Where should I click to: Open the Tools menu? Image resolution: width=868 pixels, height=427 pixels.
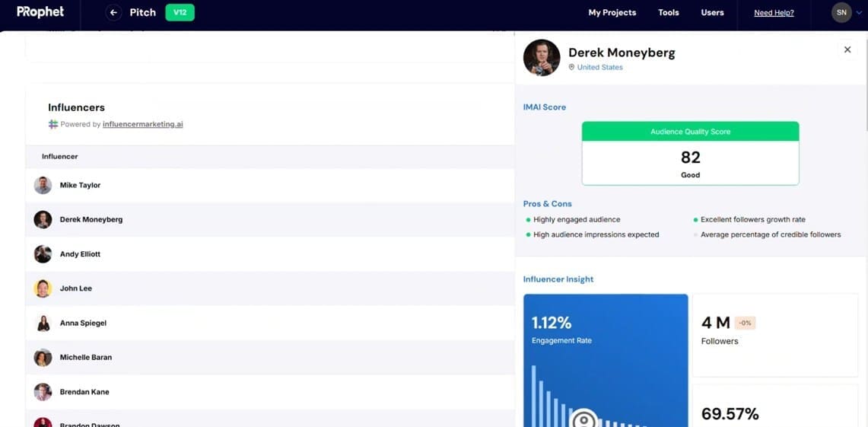click(669, 13)
